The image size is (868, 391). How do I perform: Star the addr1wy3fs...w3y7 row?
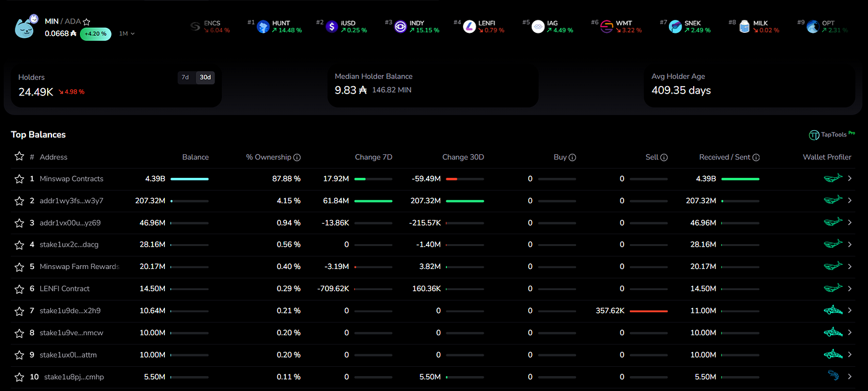[19, 201]
